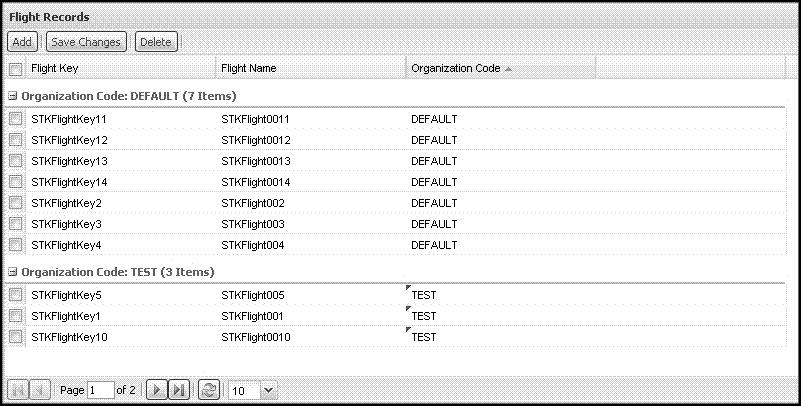Tick the STKFlightKey14 checkbox
801x406 pixels.
pos(16,181)
